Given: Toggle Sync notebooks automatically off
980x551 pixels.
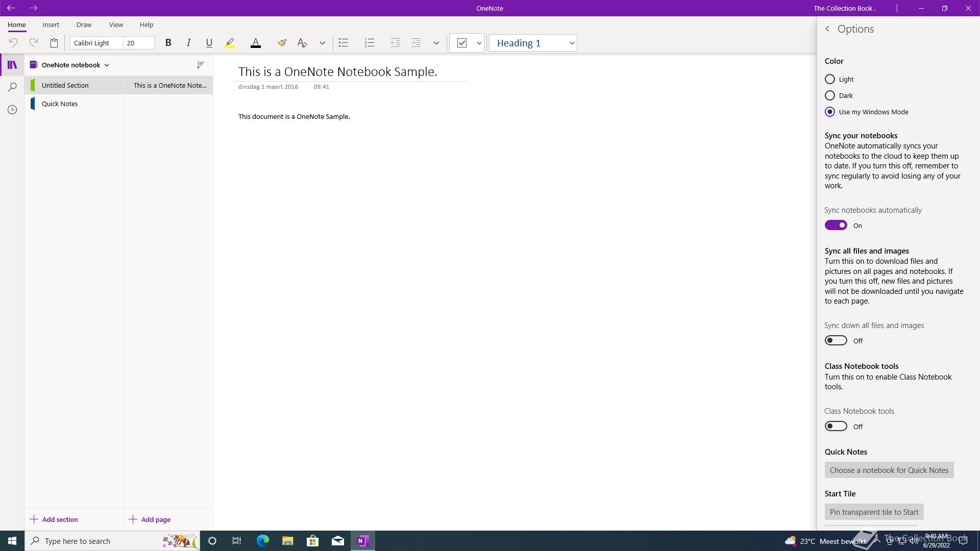Looking at the screenshot, I should [x=836, y=225].
